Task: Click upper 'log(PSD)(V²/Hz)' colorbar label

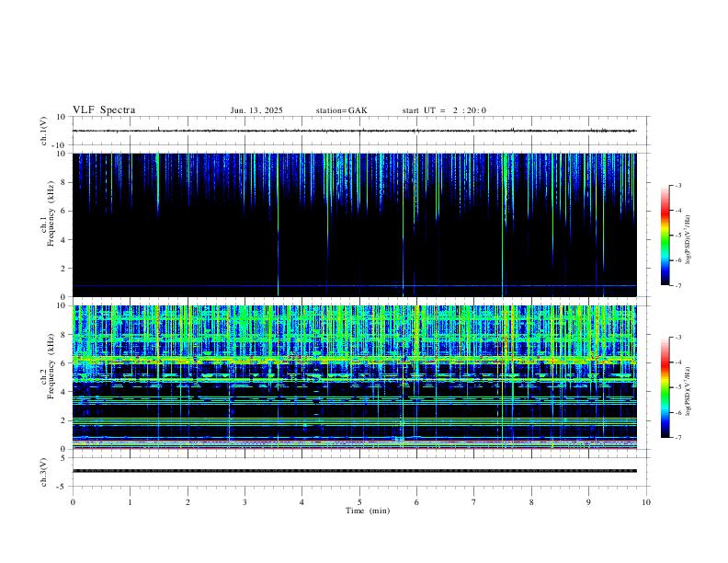Action: [x=688, y=240]
